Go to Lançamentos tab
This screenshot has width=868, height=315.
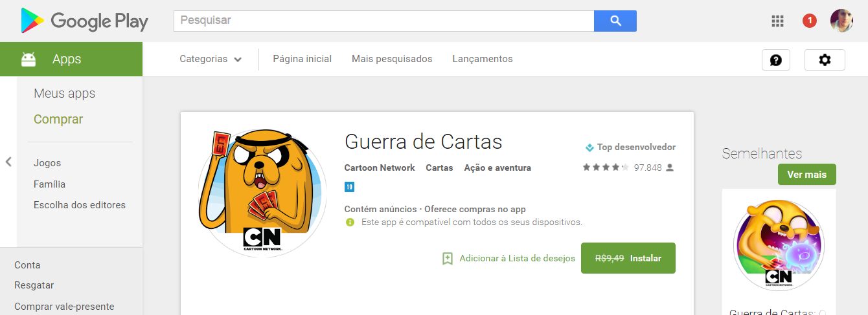[x=483, y=59]
